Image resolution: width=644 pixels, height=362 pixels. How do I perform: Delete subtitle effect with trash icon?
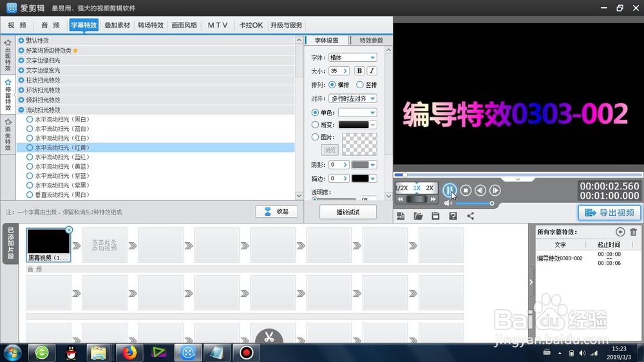coord(633,232)
